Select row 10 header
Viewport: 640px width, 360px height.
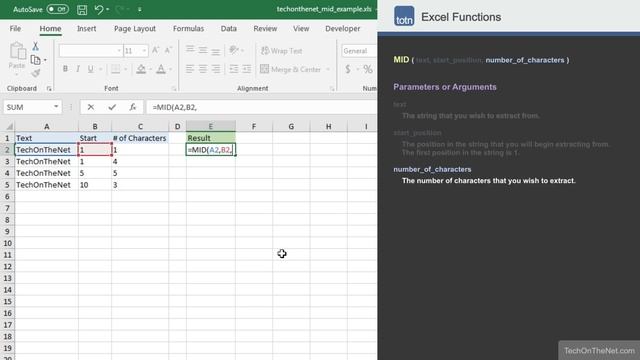pos(7,243)
